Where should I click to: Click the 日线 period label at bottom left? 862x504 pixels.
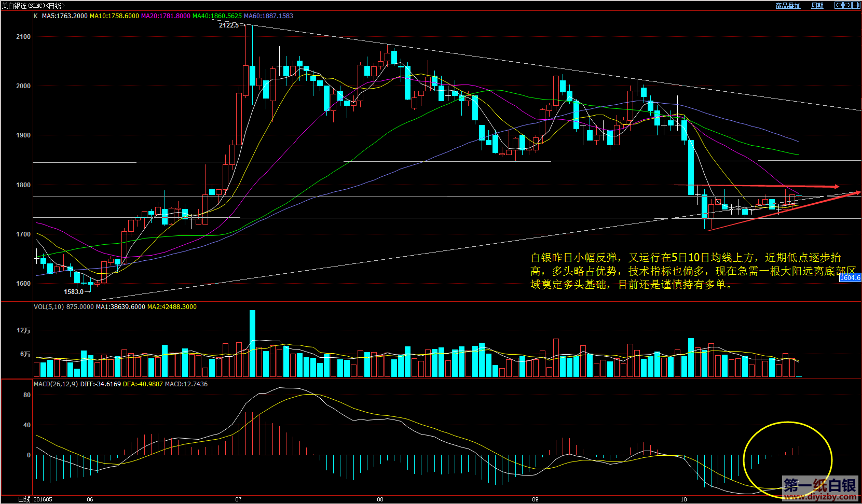(x=24, y=499)
